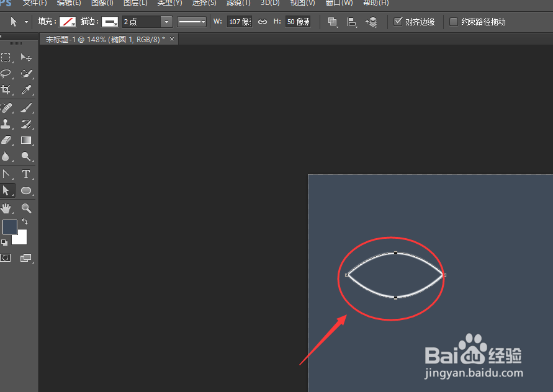Toggle Quick Mask mode

pos(6,257)
